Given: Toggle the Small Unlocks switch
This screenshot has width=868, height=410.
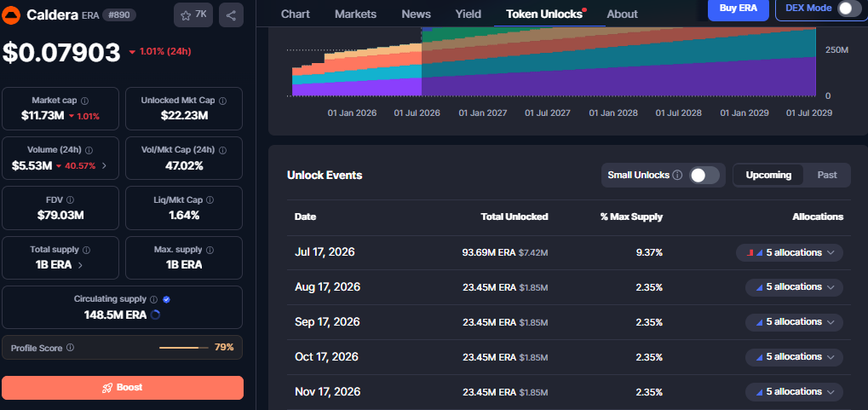Looking at the screenshot, I should pos(704,175).
